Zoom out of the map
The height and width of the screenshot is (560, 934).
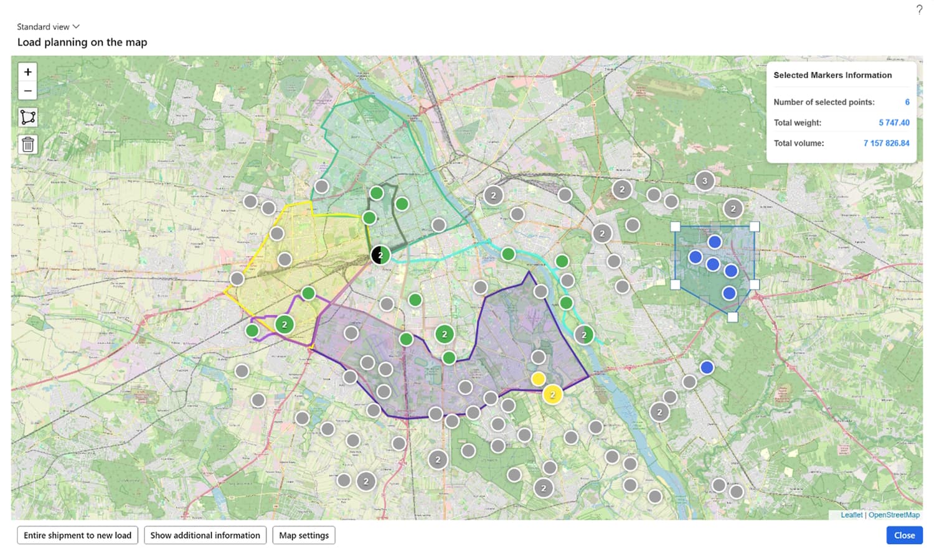click(x=27, y=91)
